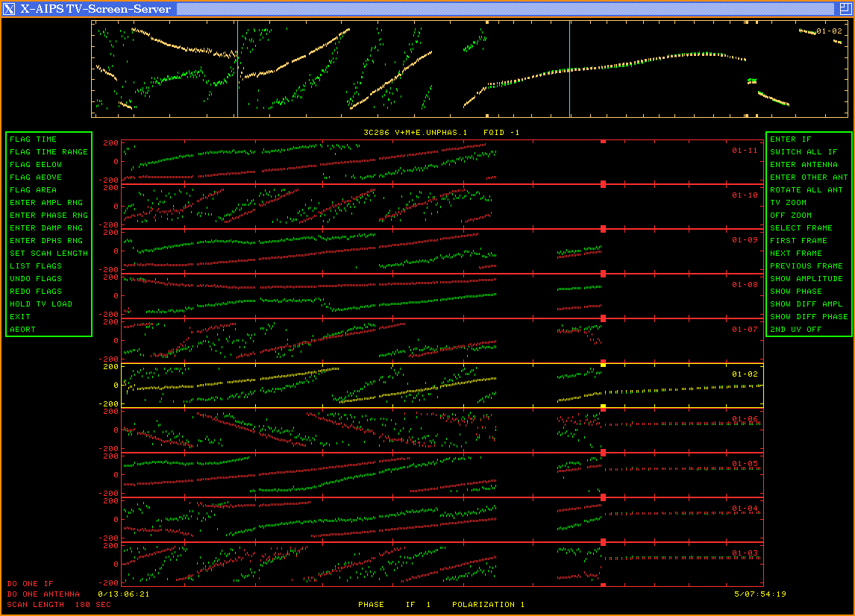The image size is (855, 616).
Task: Go to FIRST FRAME
Action: pos(798,240)
